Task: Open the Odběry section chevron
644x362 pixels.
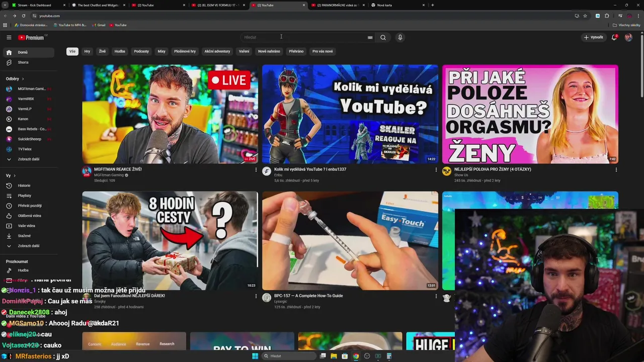Action: pos(23,79)
